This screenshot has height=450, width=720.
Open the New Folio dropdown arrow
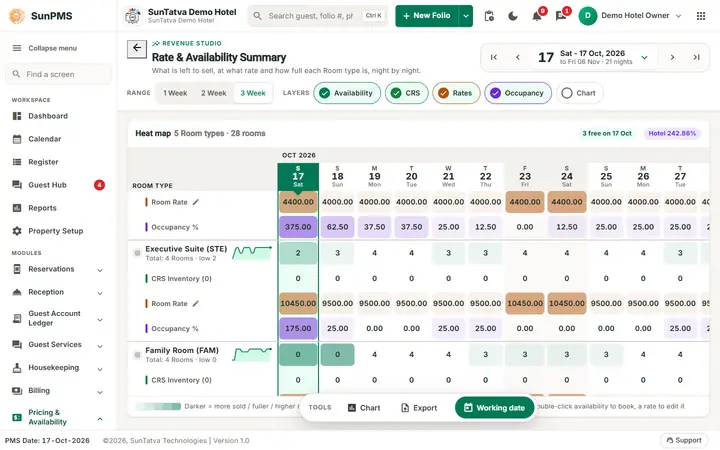coord(466,16)
